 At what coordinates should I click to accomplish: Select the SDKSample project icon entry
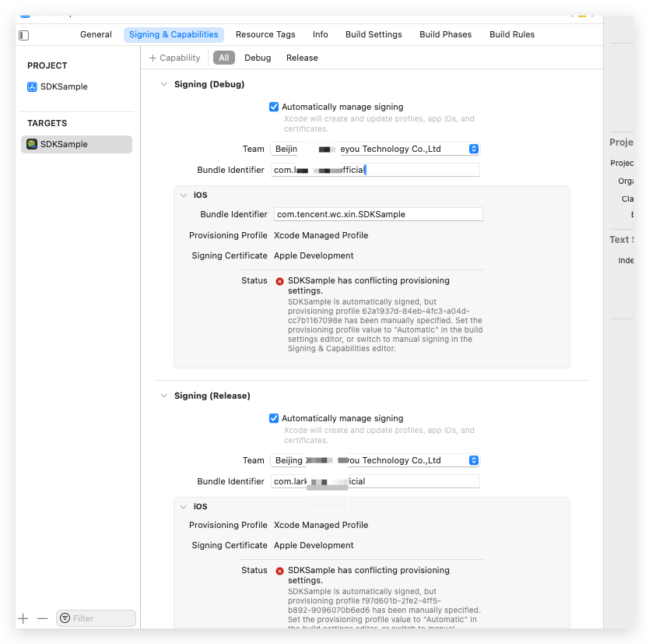tap(58, 86)
